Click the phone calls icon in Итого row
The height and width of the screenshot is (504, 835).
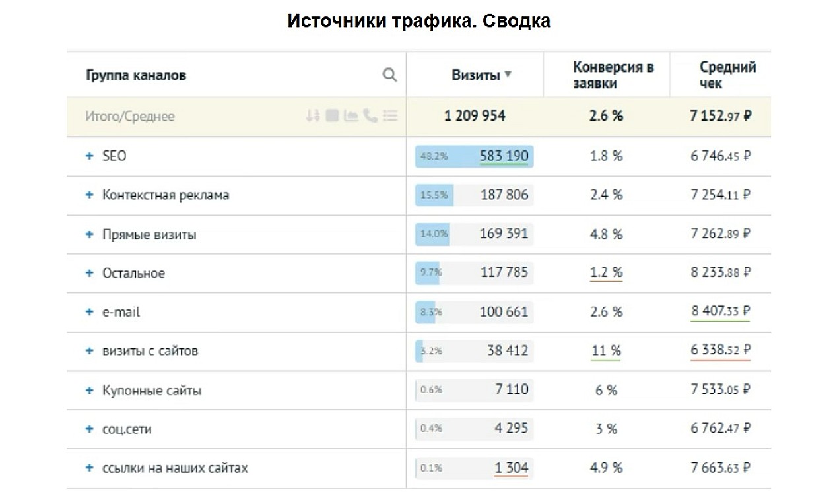[x=370, y=116]
